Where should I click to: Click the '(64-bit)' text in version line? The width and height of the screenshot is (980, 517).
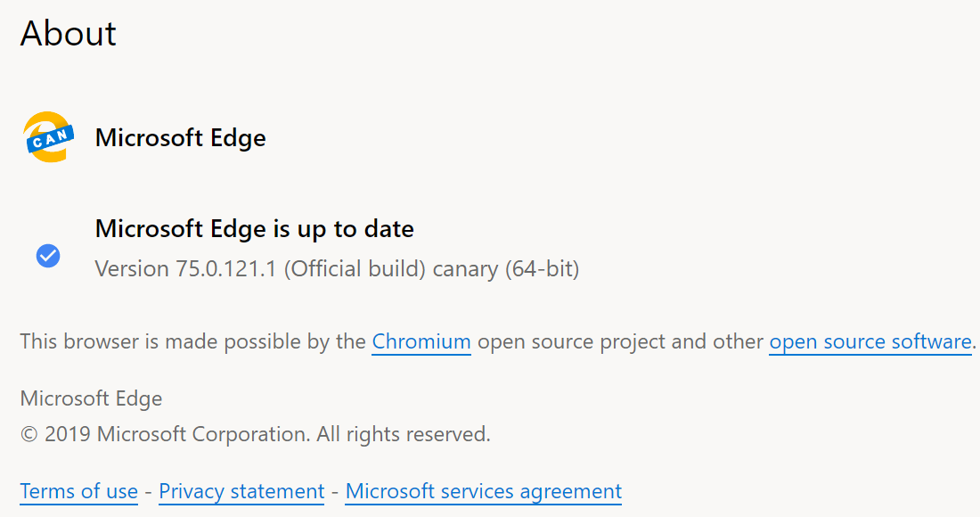(542, 268)
